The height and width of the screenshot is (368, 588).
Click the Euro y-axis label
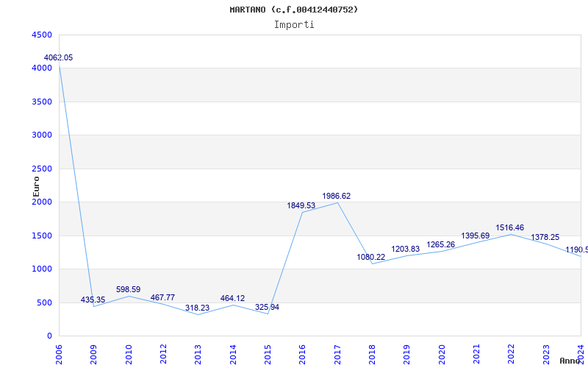(36, 186)
